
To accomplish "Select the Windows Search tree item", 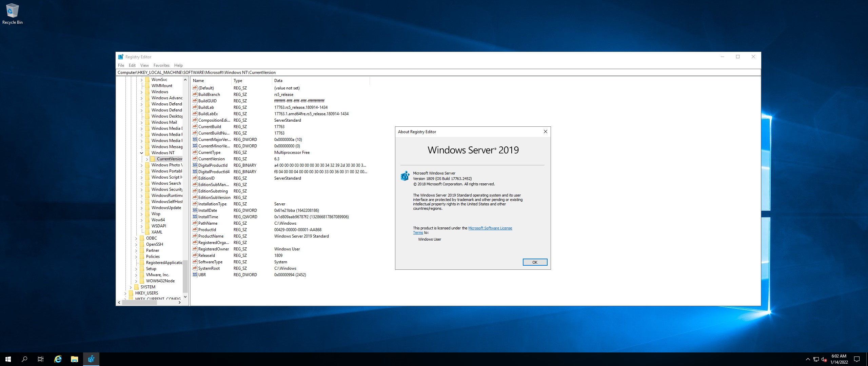I will [x=166, y=183].
